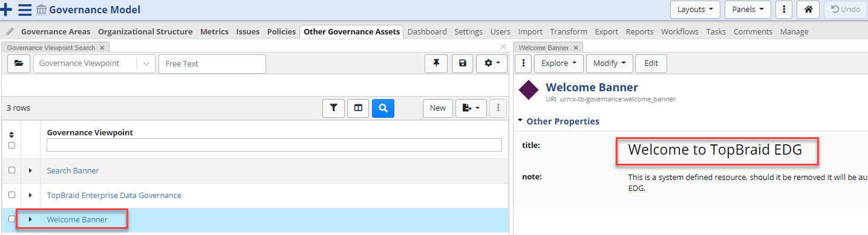Image resolution: width=868 pixels, height=235 pixels.
Task: Click into the Free Text search field
Action: click(x=212, y=63)
